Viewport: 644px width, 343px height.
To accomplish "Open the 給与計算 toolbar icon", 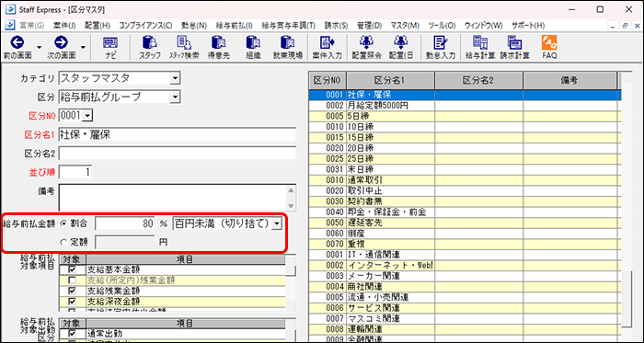I will click(479, 43).
